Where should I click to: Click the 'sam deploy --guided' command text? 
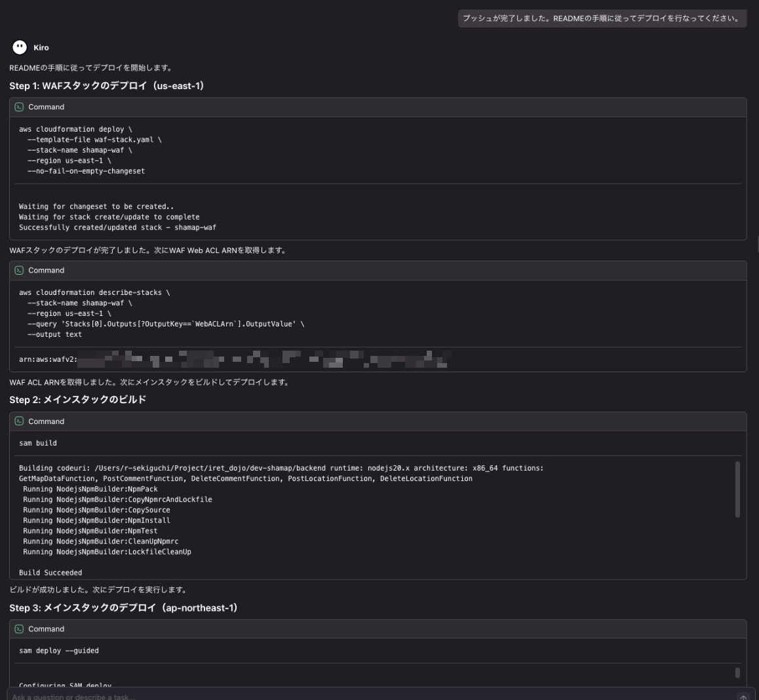click(59, 651)
